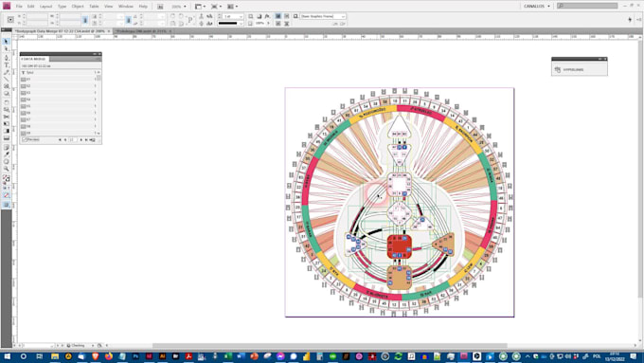Select the Line tool

[x=7, y=79]
